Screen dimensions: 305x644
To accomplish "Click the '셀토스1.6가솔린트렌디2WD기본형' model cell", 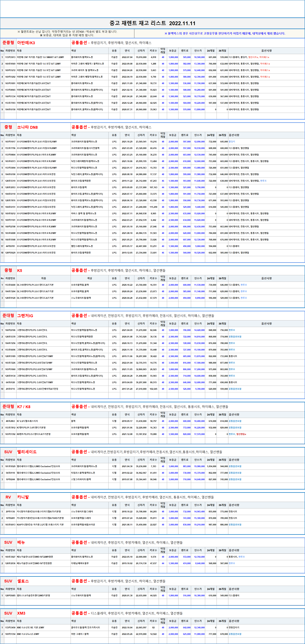I will (x=43, y=596).
